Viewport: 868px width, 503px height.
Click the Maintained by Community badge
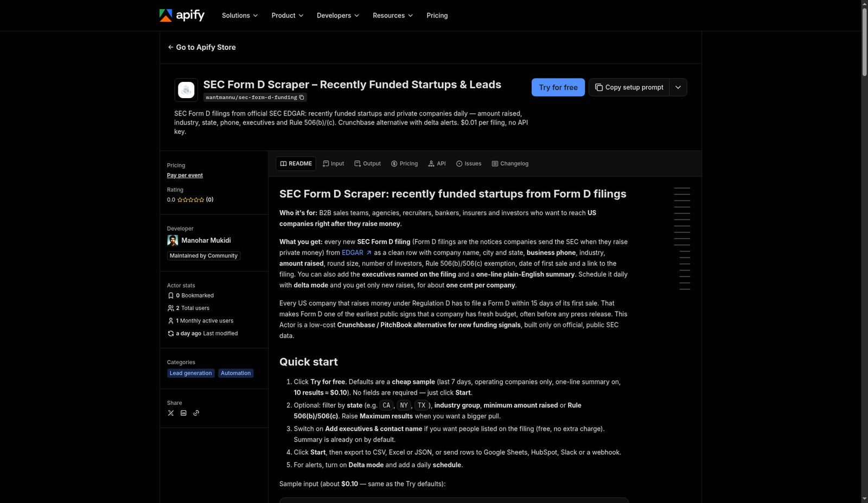point(203,256)
